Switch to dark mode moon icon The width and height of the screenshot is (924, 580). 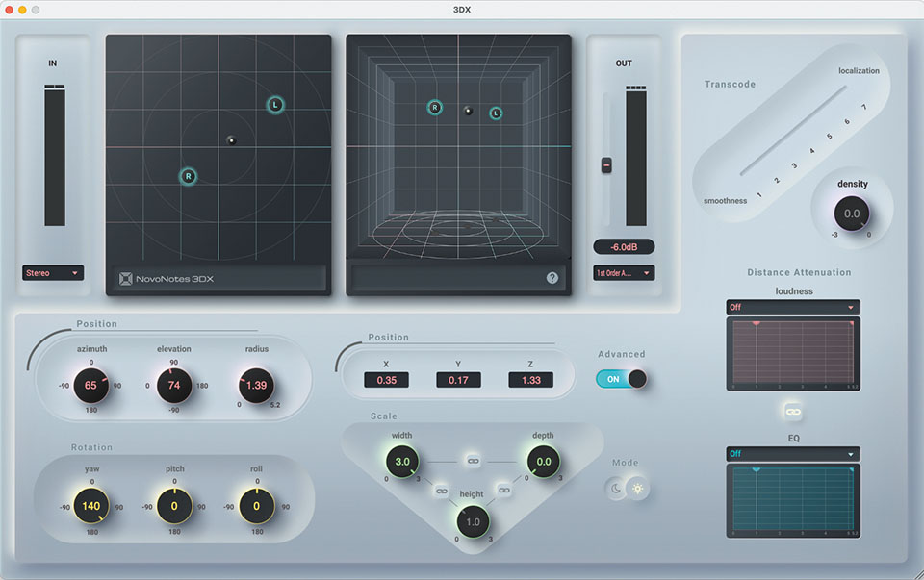tap(616, 488)
